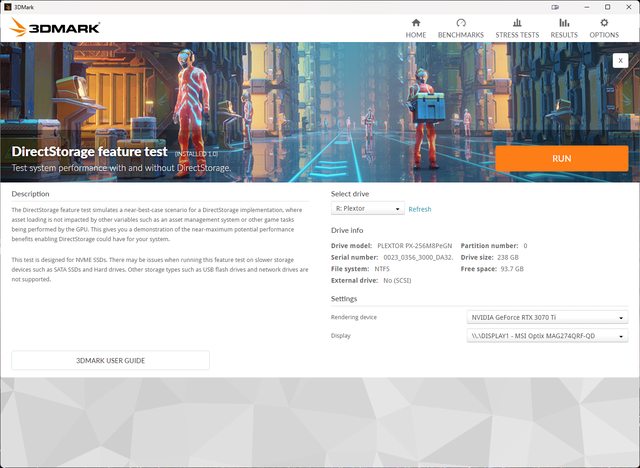Screen dimensions: 640x468
Task: Open the Results bar chart icon
Action: pos(564,22)
